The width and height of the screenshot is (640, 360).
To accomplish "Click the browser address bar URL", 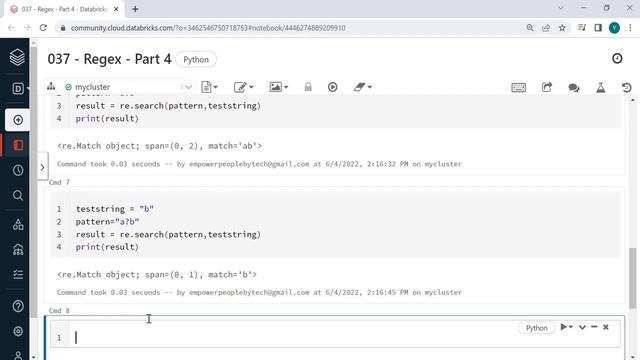I will [208, 28].
